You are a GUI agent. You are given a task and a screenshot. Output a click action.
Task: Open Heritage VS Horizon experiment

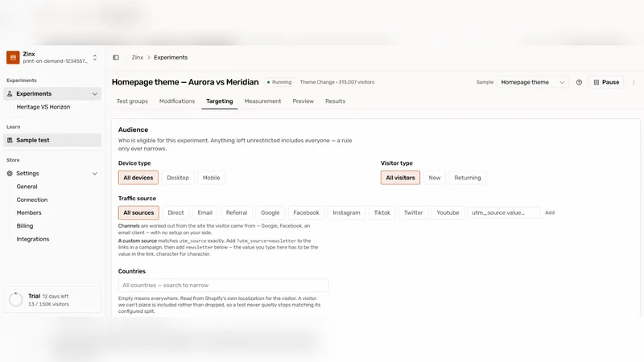click(43, 107)
